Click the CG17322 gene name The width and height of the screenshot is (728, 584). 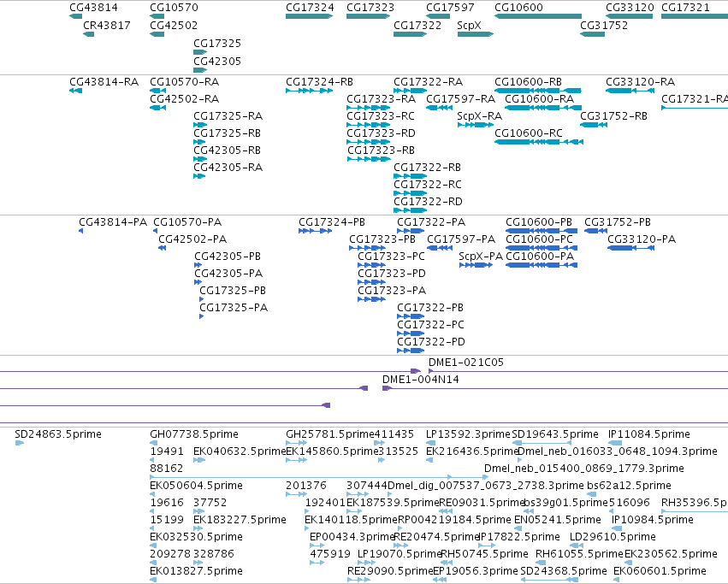[x=417, y=25]
